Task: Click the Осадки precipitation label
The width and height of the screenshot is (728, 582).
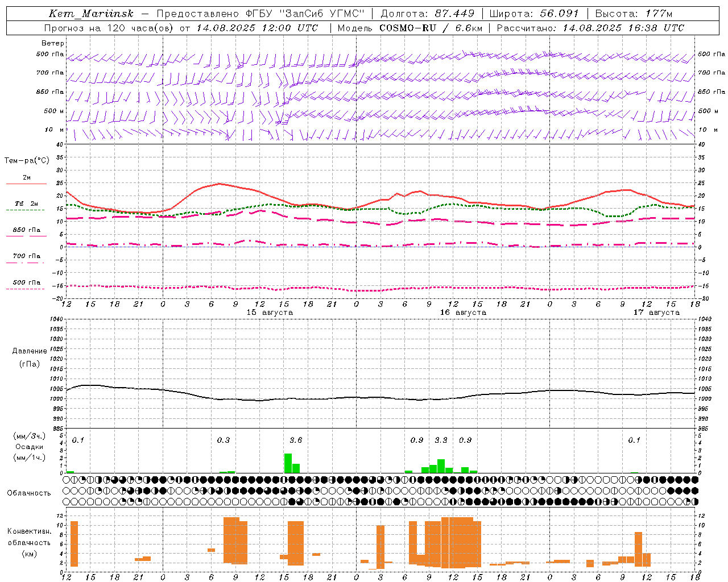Action: (x=30, y=447)
